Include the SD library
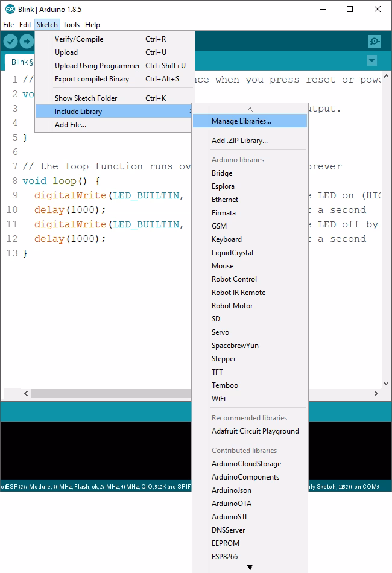 [250, 319]
